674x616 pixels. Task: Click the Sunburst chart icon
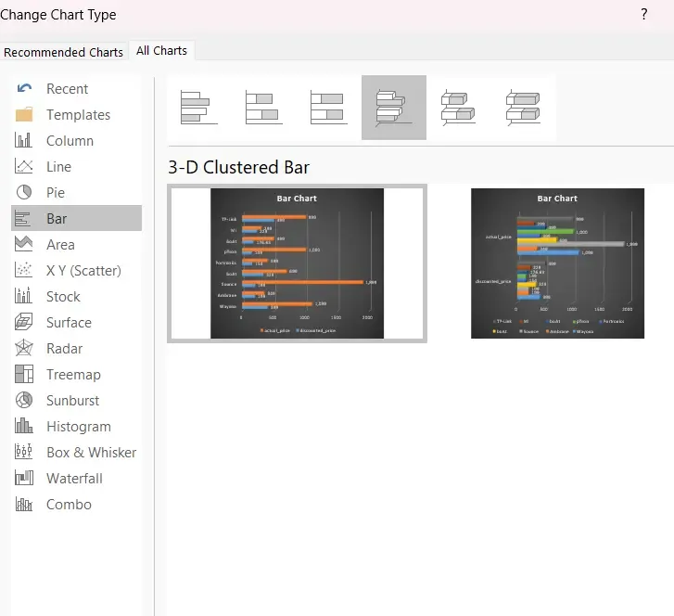24,400
